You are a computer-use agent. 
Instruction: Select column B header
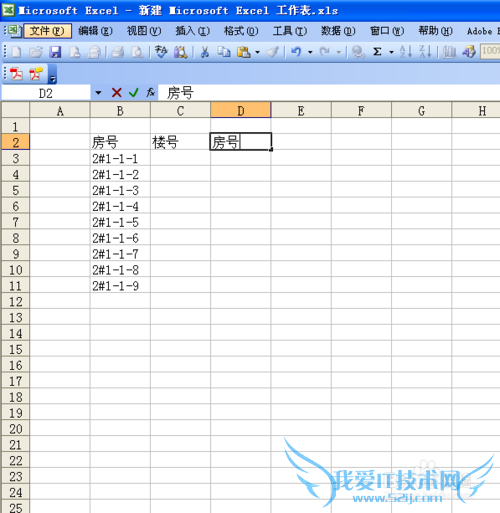pyautogui.click(x=120, y=110)
